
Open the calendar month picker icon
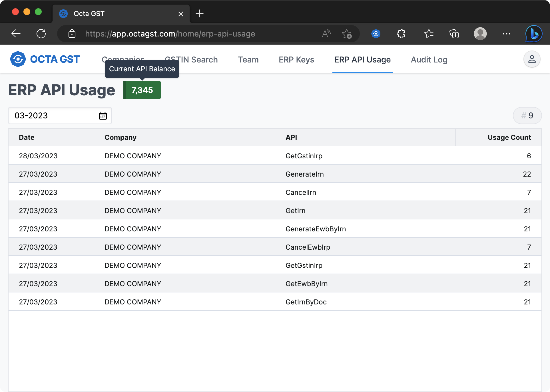(103, 116)
